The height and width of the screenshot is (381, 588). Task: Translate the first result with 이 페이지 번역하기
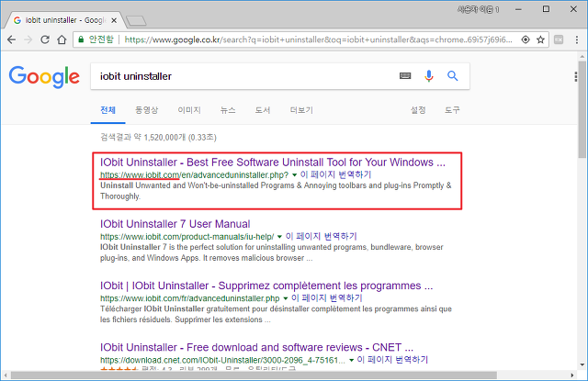336,174
